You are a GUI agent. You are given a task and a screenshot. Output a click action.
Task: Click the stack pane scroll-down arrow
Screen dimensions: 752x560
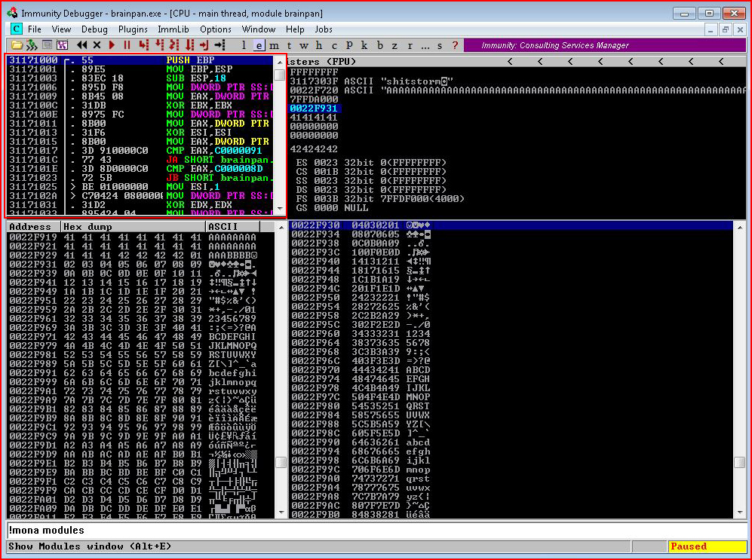(739, 513)
